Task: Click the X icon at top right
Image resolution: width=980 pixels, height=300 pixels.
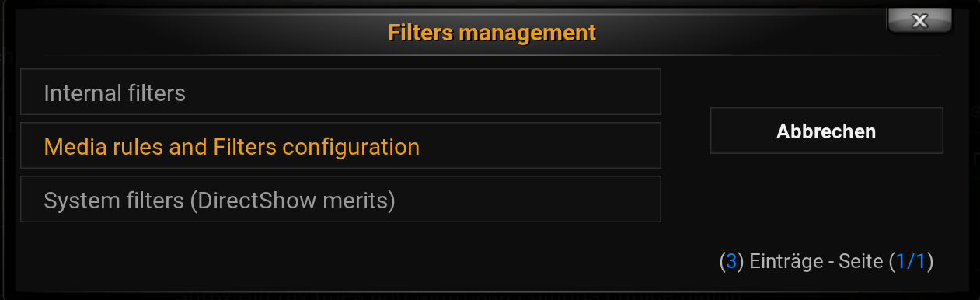Action: coord(919,21)
